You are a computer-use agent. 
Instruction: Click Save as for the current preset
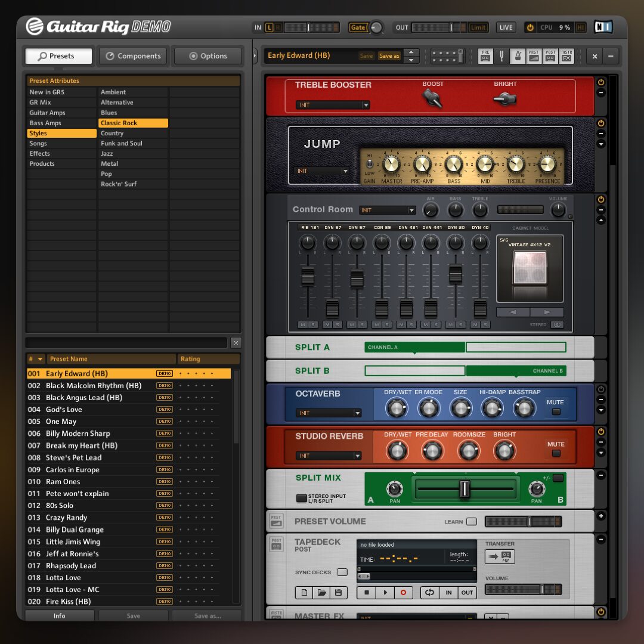(x=388, y=55)
